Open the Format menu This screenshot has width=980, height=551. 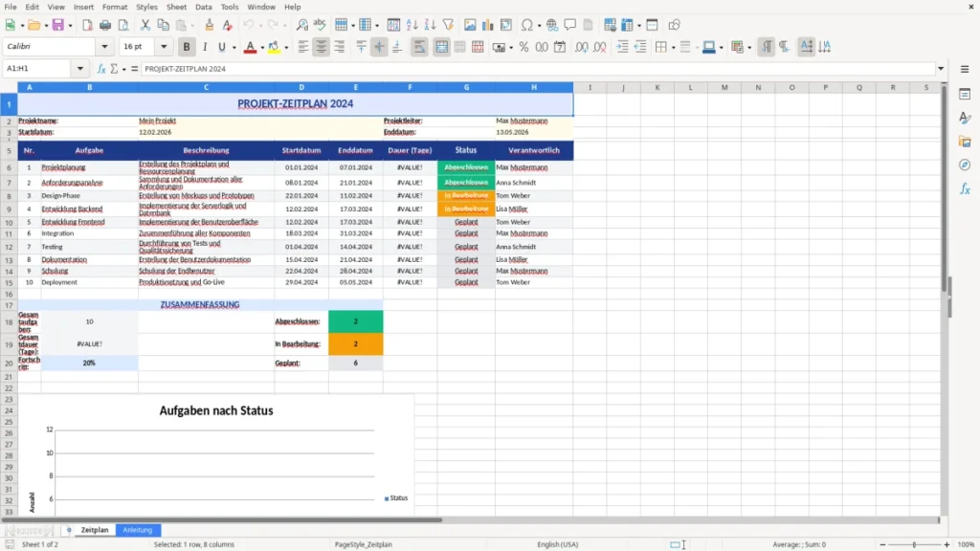[115, 7]
